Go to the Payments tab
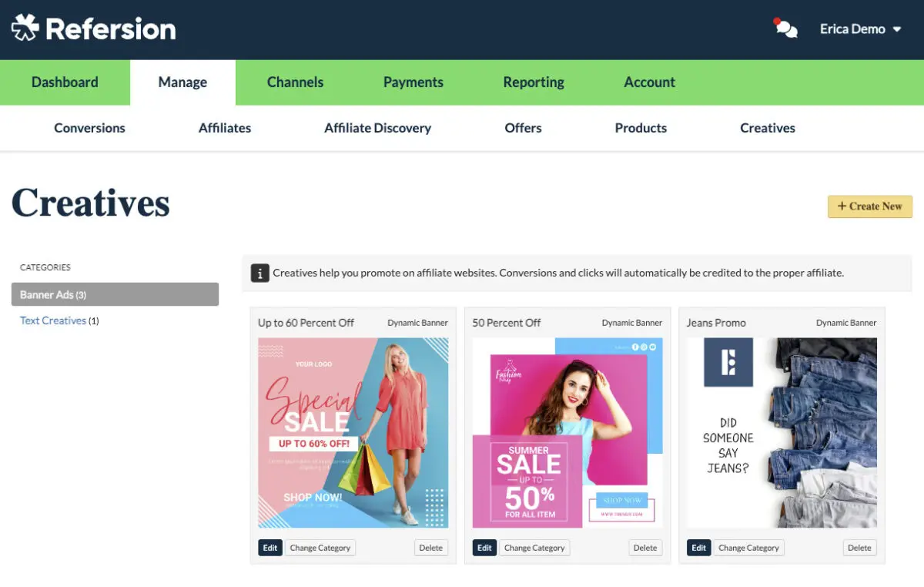 coord(413,82)
